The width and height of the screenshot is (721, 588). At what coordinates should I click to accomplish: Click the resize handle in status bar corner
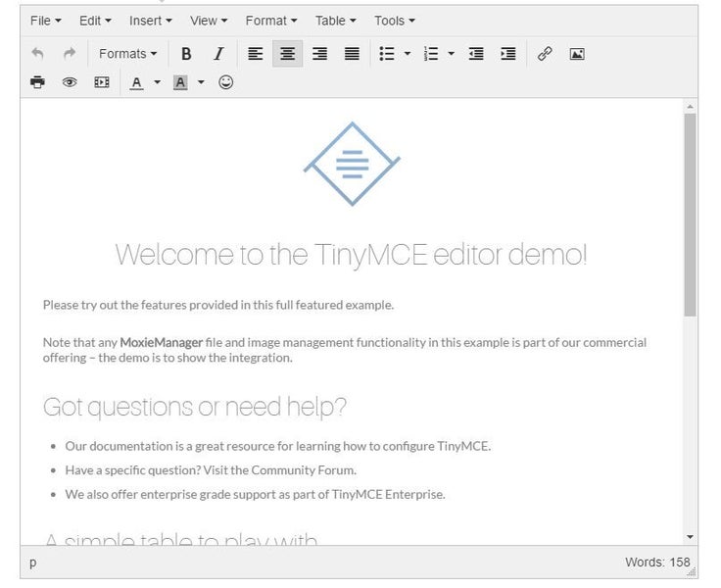coord(691,572)
